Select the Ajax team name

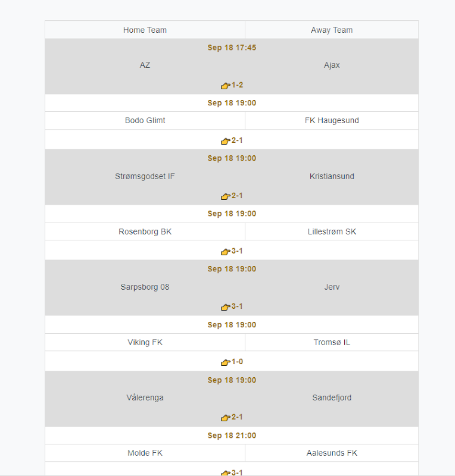coord(332,65)
